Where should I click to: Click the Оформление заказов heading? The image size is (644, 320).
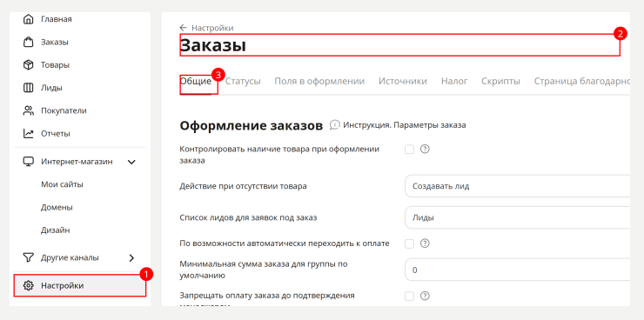click(x=252, y=125)
